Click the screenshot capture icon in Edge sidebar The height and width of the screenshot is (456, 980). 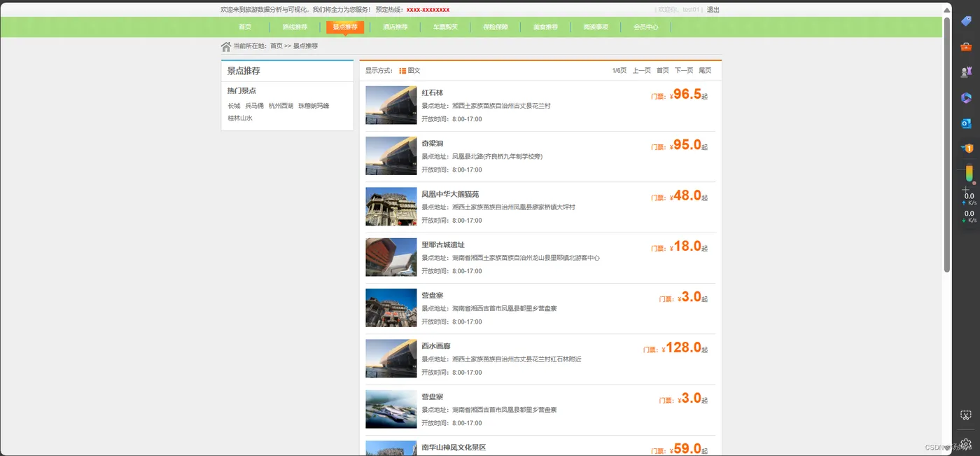pyautogui.click(x=966, y=415)
